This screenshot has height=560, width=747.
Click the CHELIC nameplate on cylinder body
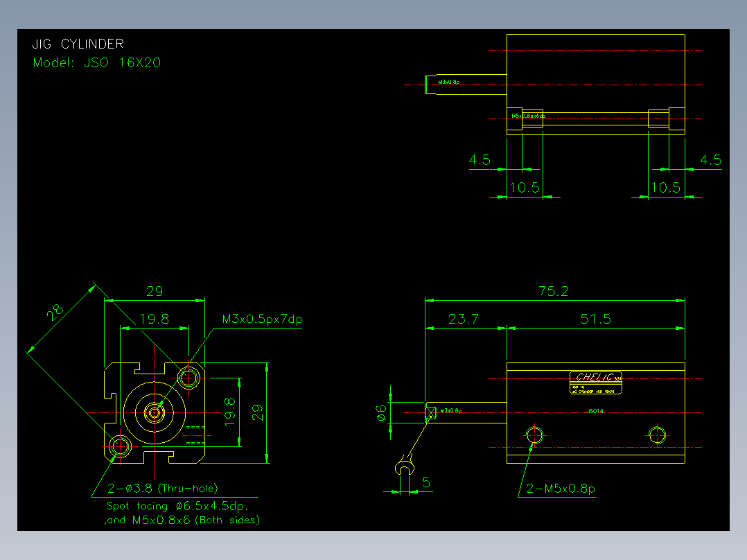click(595, 383)
